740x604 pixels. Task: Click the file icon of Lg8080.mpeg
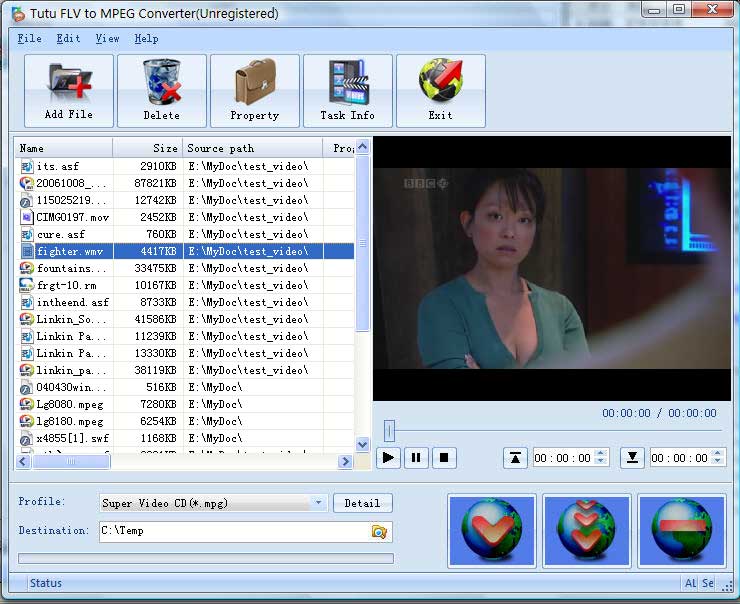(x=27, y=404)
